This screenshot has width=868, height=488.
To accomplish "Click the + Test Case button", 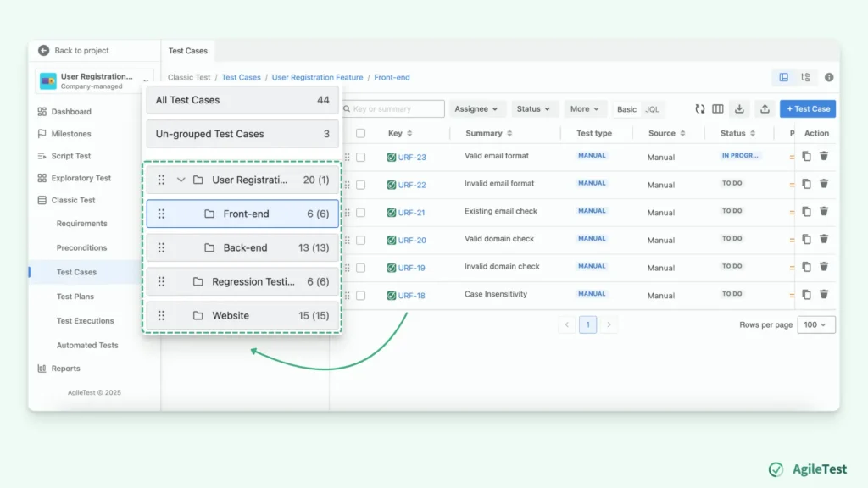I will (808, 109).
